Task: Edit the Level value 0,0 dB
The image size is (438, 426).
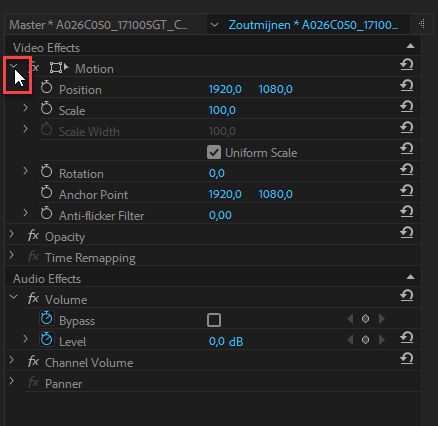Action: click(226, 342)
